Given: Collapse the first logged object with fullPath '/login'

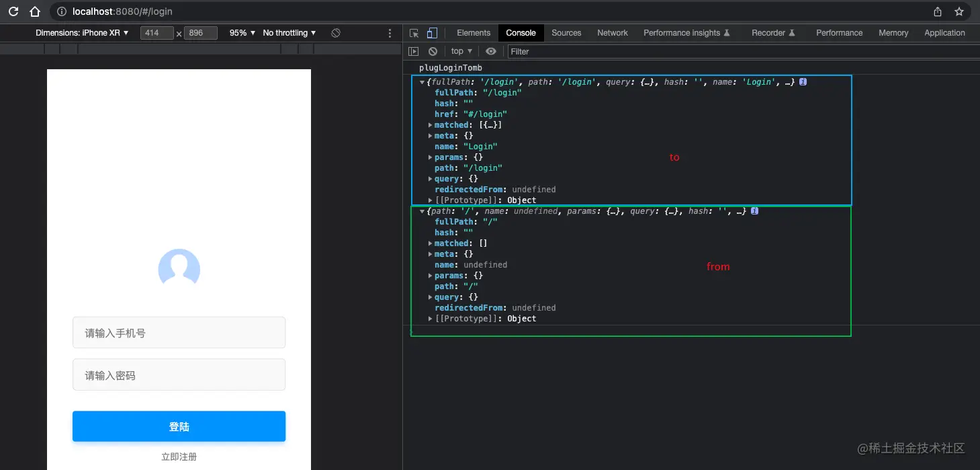Looking at the screenshot, I should (422, 82).
